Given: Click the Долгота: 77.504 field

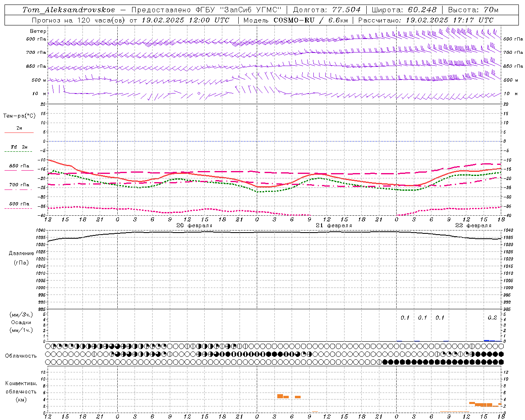Looking at the screenshot, I should [327, 10].
